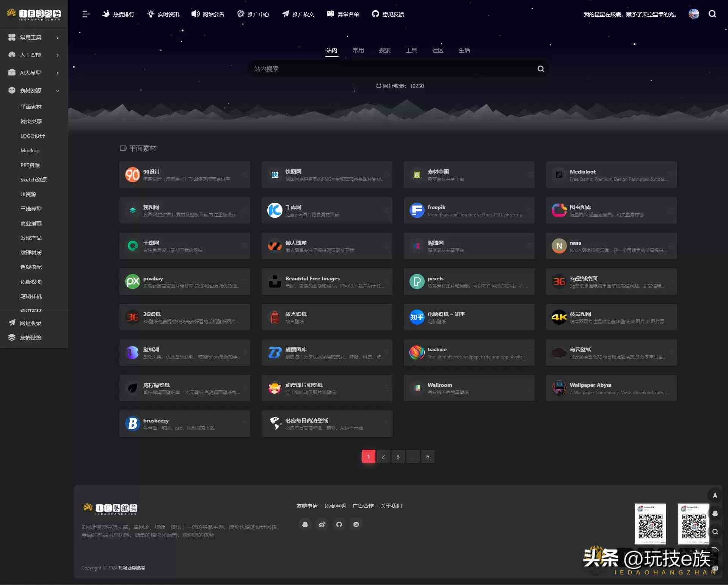The image size is (728, 585).
Task: Go to page 6 of results
Action: (428, 457)
